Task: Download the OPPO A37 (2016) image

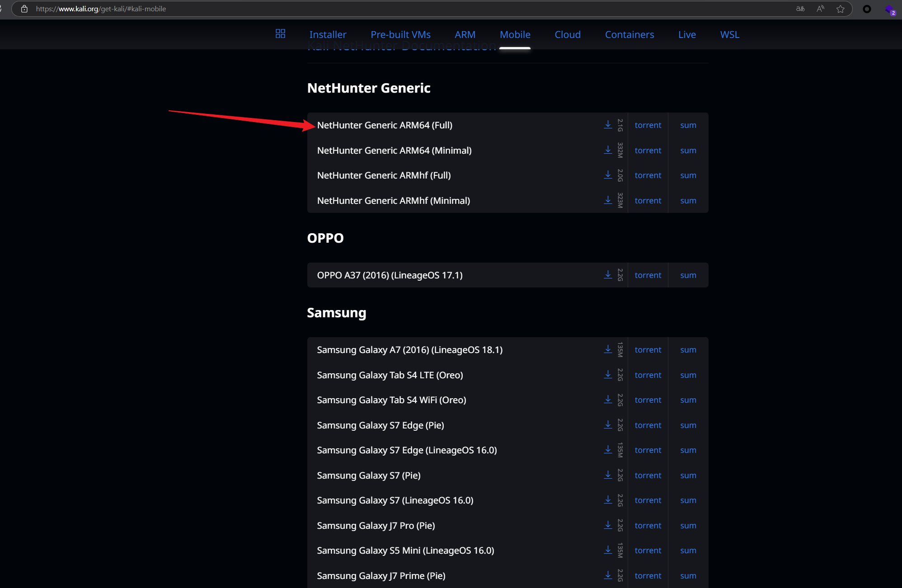Action: tap(608, 275)
